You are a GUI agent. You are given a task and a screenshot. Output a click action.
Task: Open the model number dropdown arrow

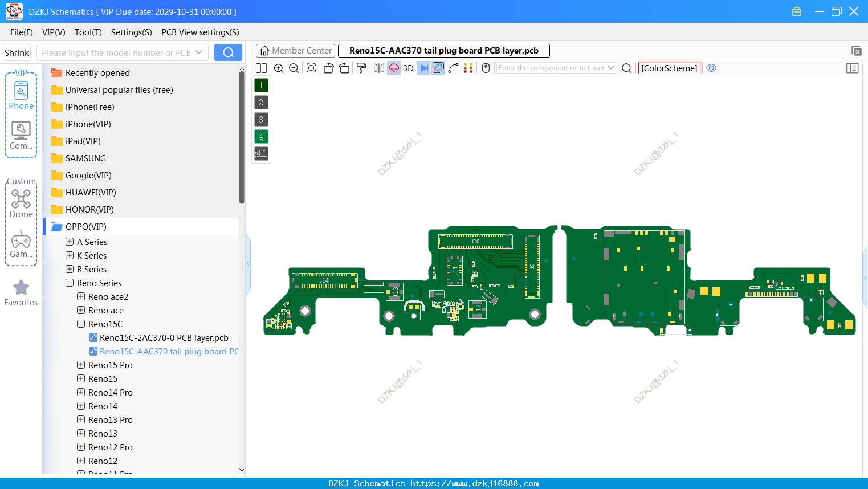pyautogui.click(x=199, y=52)
